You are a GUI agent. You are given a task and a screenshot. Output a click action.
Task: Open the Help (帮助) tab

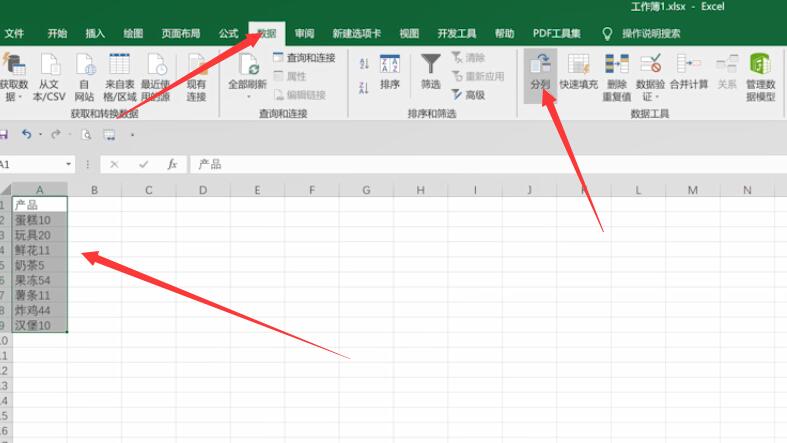pos(504,34)
